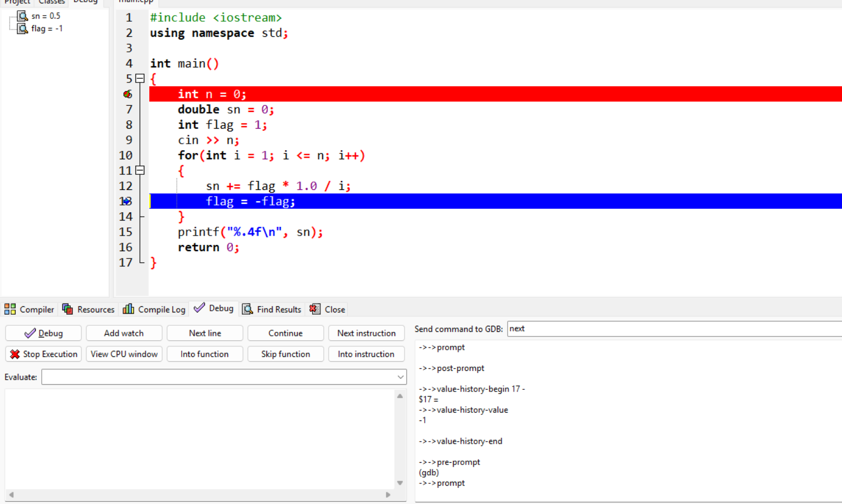Click the 'double sn = 0;' line

pyautogui.click(x=226, y=109)
